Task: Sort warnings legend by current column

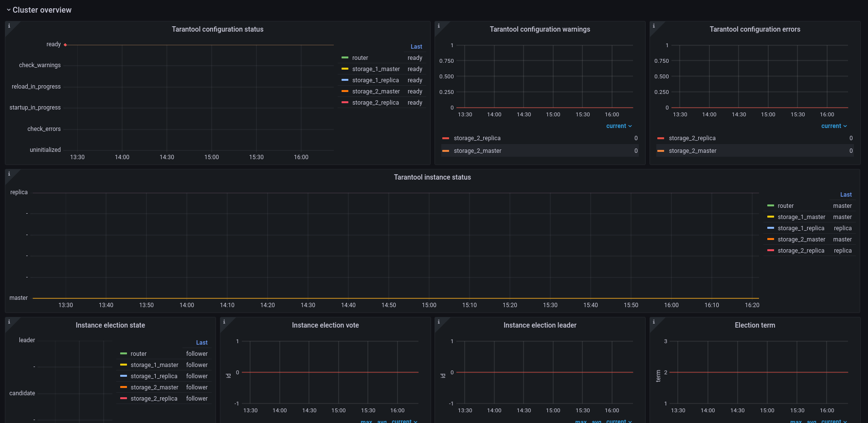Action: pyautogui.click(x=619, y=126)
